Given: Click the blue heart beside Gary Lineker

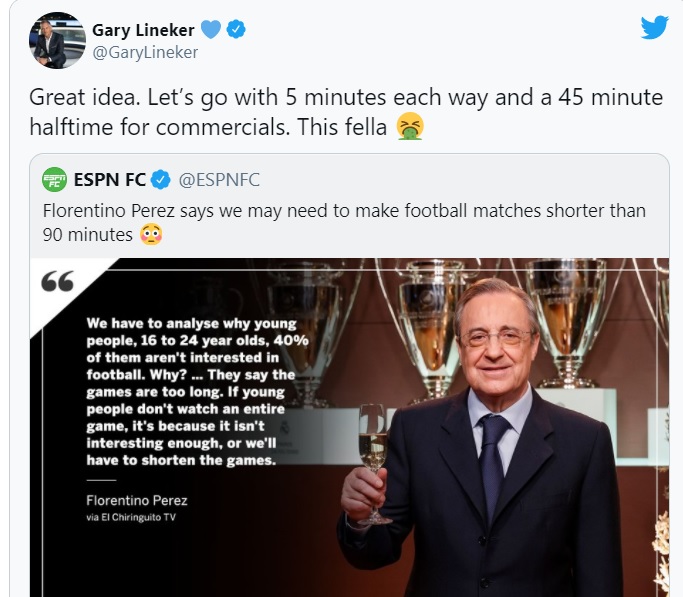Looking at the screenshot, I should click(210, 29).
